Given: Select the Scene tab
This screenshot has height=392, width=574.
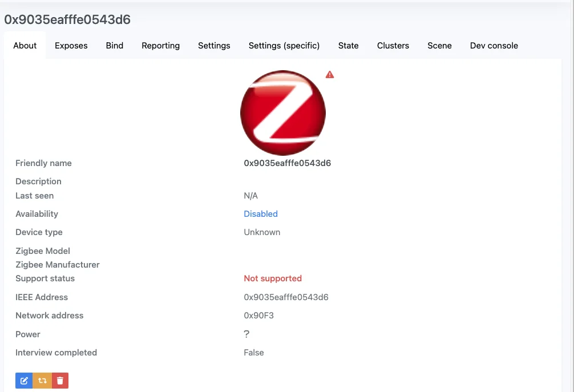Looking at the screenshot, I should click(x=439, y=46).
